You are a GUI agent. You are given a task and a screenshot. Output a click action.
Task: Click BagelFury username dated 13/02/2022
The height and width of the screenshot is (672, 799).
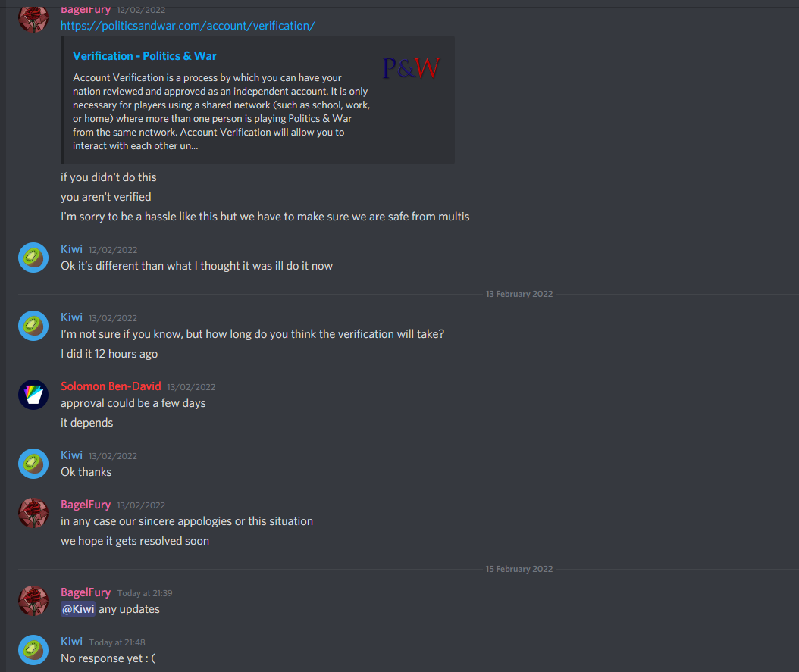[x=86, y=505]
